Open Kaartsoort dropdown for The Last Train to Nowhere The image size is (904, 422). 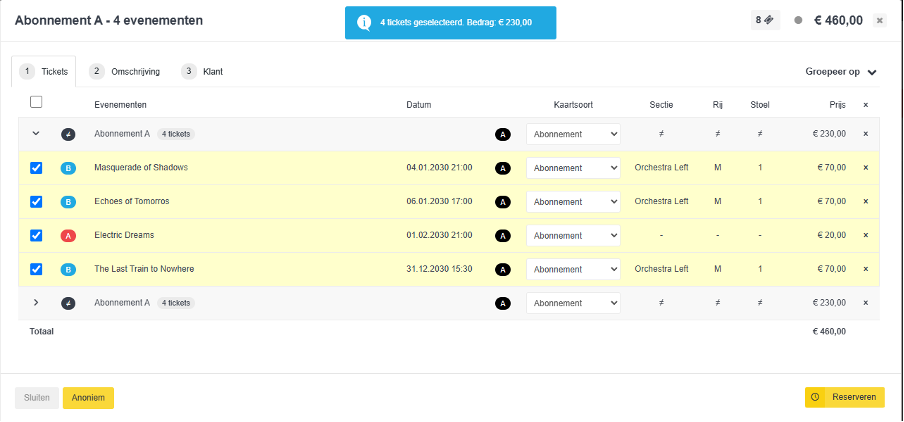click(x=573, y=269)
